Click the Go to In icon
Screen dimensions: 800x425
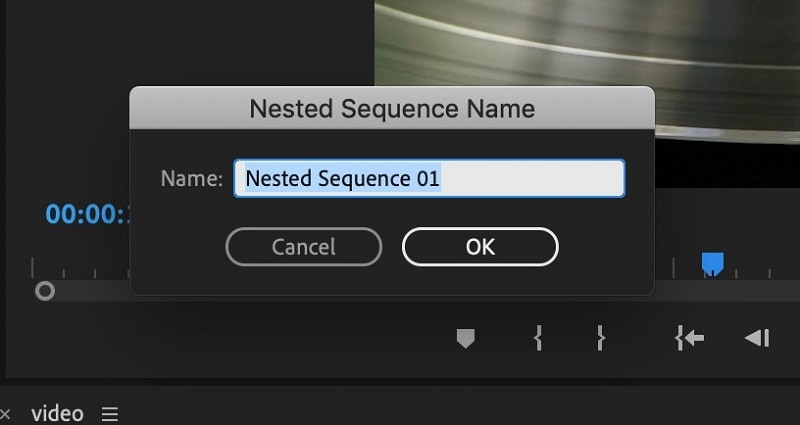(689, 339)
